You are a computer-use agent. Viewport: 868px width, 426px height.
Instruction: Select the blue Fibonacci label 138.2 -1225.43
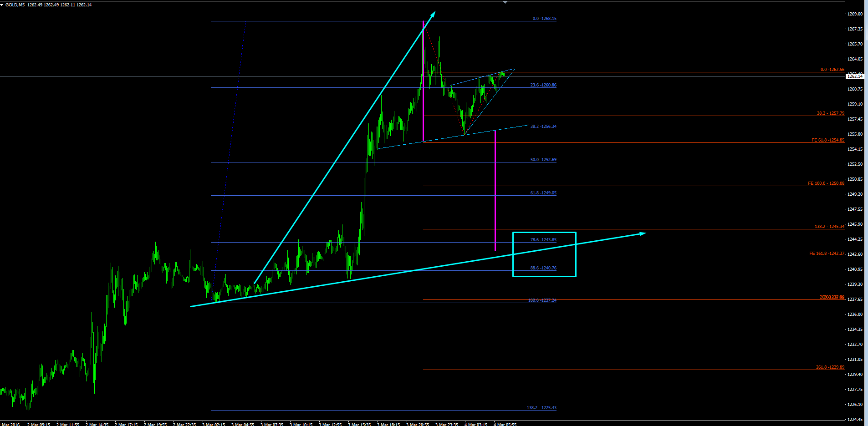(541, 408)
